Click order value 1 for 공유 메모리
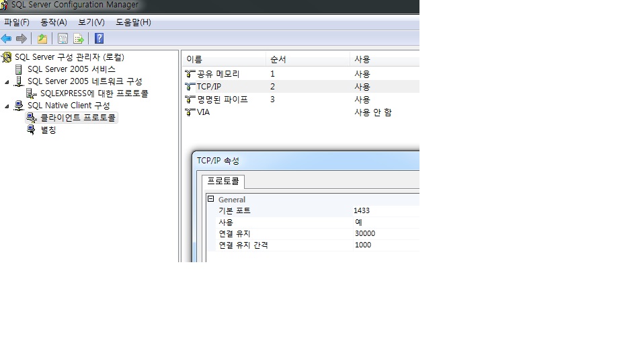 click(x=272, y=74)
